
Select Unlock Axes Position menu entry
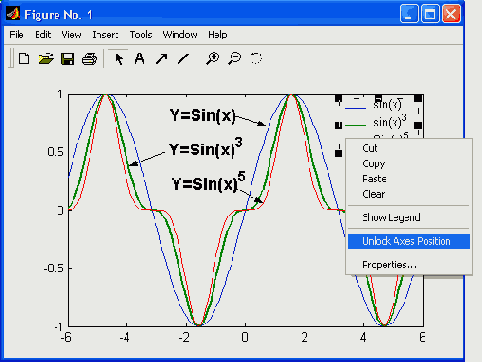coord(409,241)
